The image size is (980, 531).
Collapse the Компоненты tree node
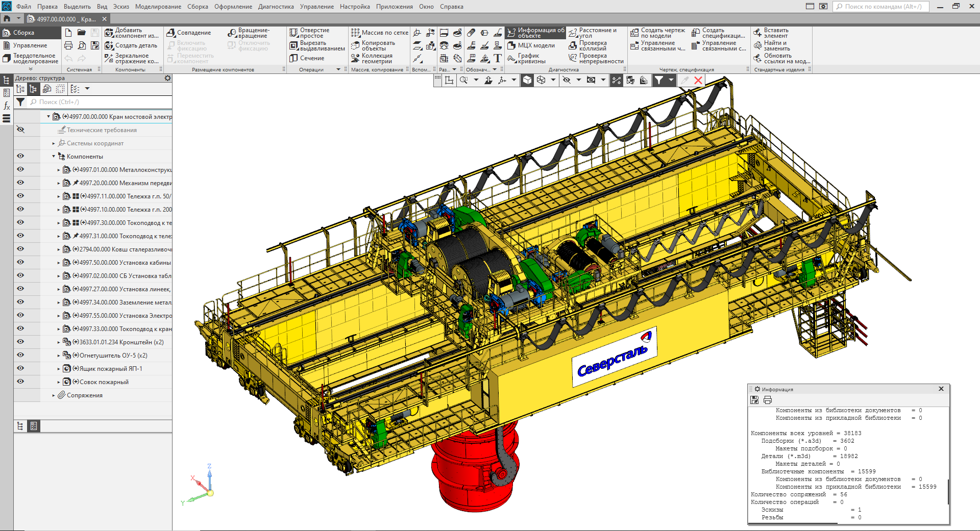[54, 157]
